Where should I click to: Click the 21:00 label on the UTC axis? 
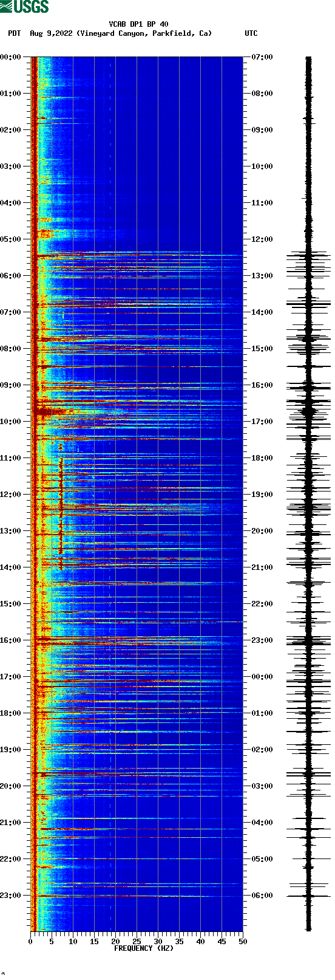[x=262, y=567]
